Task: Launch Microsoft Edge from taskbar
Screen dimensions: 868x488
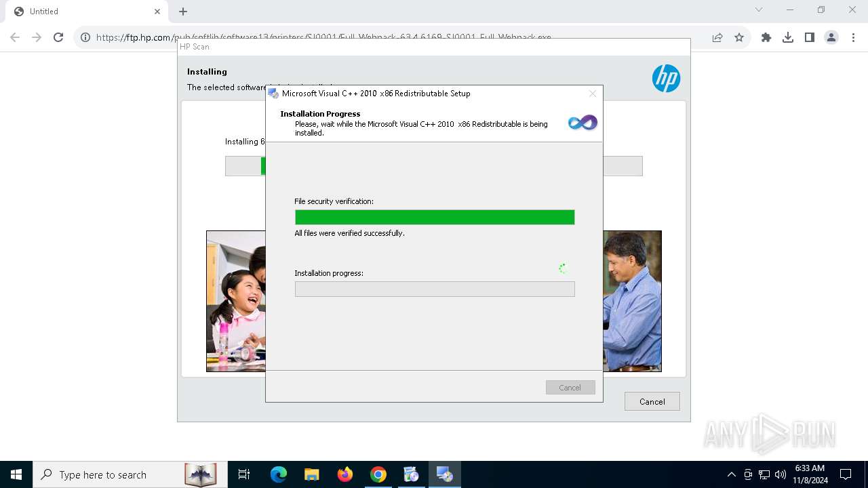Action: pos(279,474)
